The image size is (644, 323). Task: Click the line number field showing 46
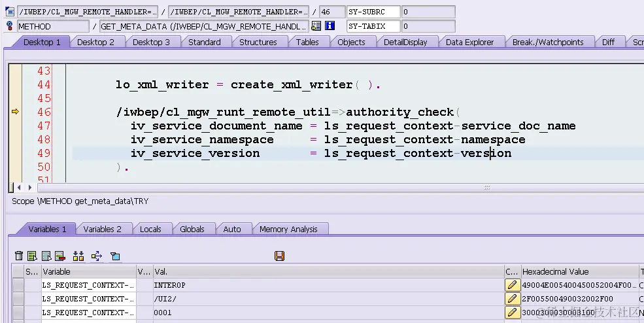pos(332,12)
